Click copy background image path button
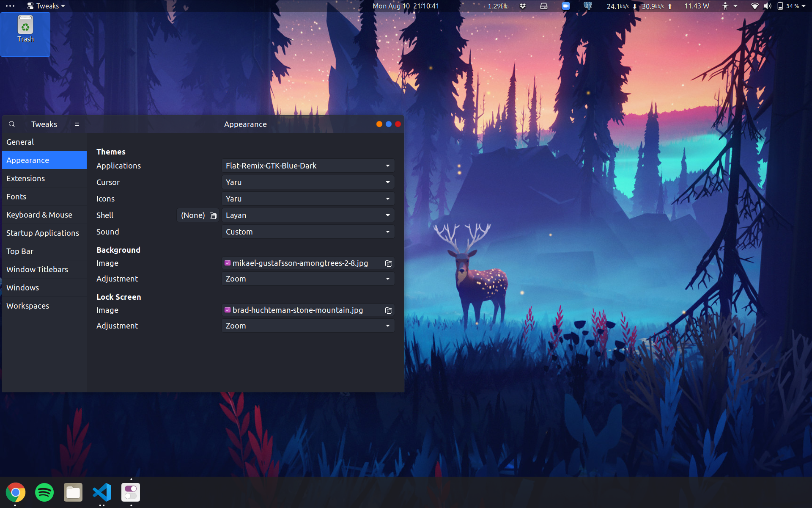This screenshot has width=812, height=508. (388, 263)
